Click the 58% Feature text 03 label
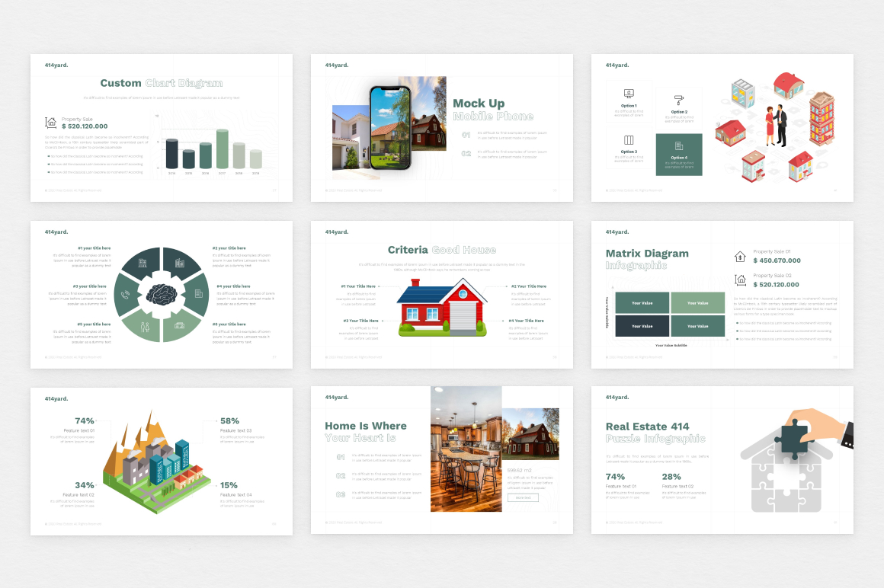The width and height of the screenshot is (884, 588). coord(231,425)
